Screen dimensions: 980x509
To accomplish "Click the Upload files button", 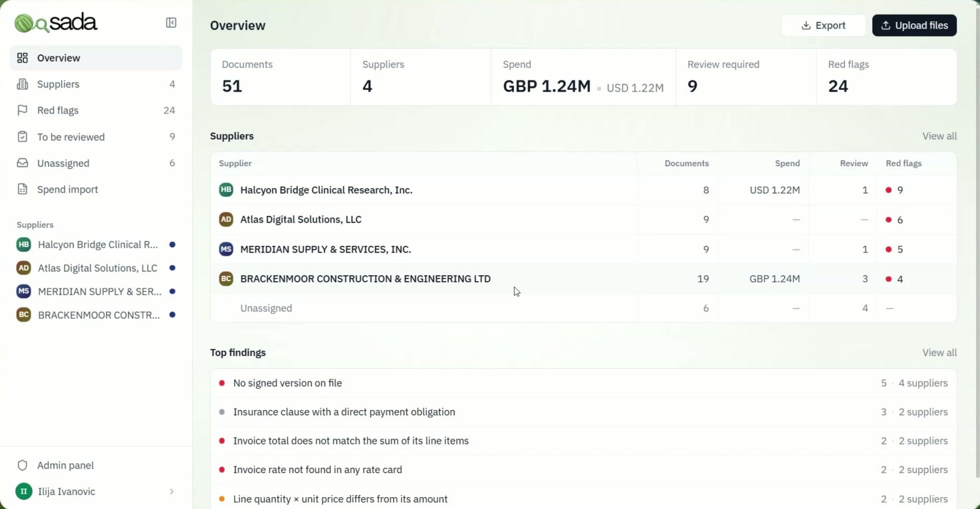I will (915, 25).
